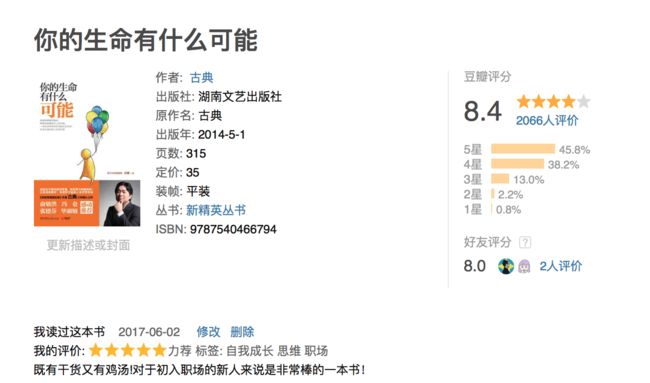Click the 4星 rating bar at 38.2%
Screen dimensions: 650x383
tap(517, 164)
